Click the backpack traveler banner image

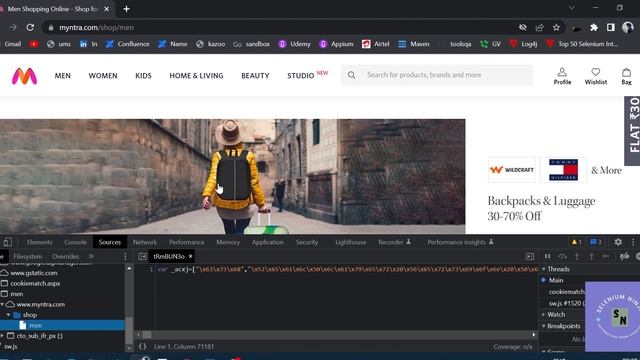coord(232,176)
